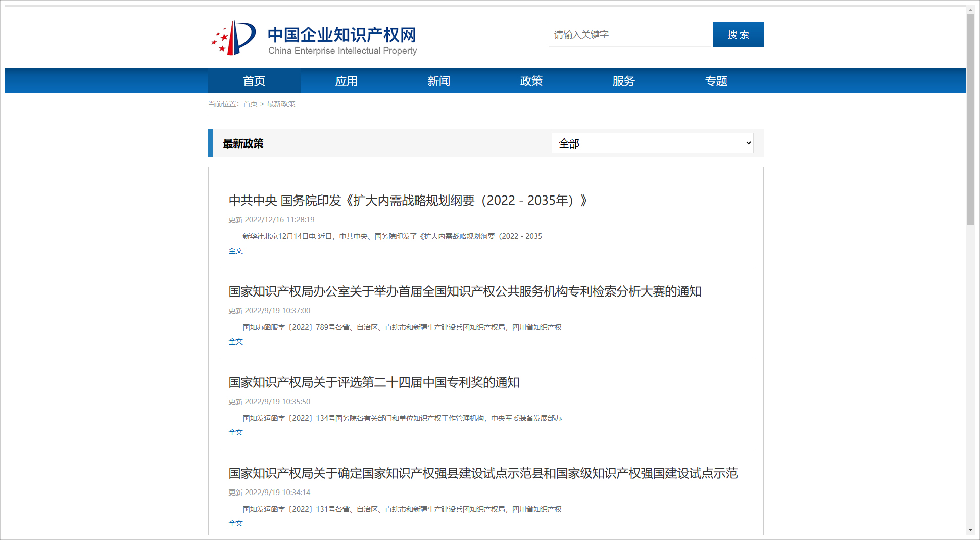Switch to the 专题 menu item
The height and width of the screenshot is (540, 980).
[716, 81]
